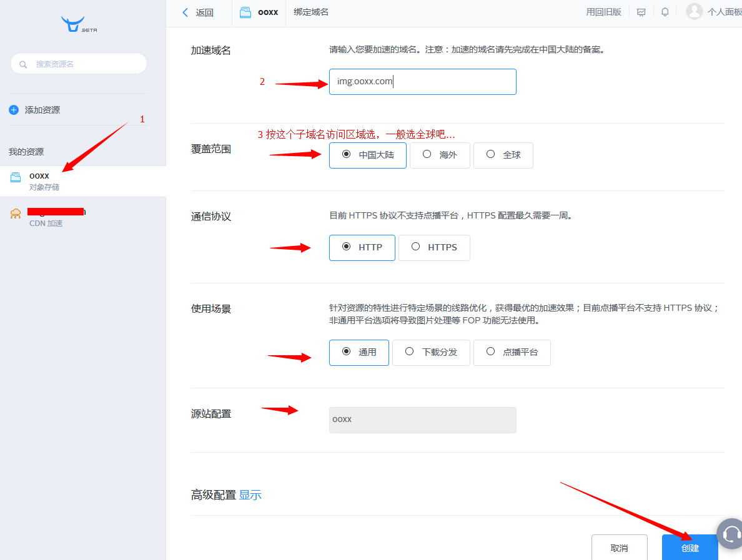Viewport: 742px width, 560px height.
Task: Click 用回旧版 to return to old version
Action: pos(603,11)
